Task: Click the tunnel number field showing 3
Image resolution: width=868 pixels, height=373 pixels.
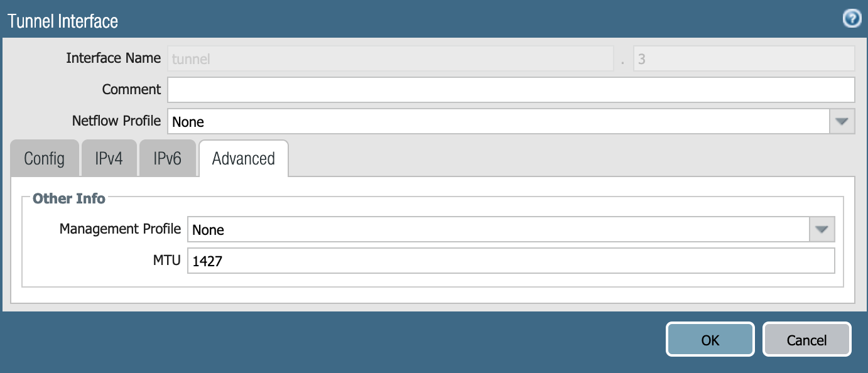Action: tap(744, 58)
